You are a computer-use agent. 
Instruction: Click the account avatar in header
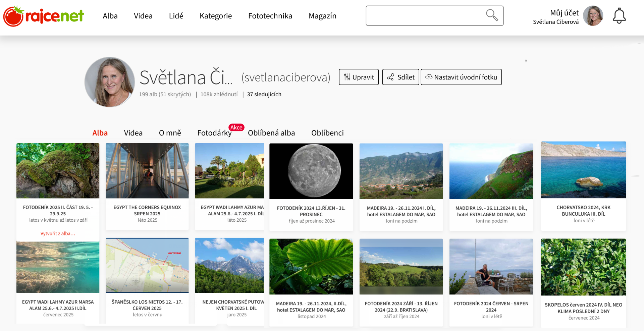tap(593, 16)
